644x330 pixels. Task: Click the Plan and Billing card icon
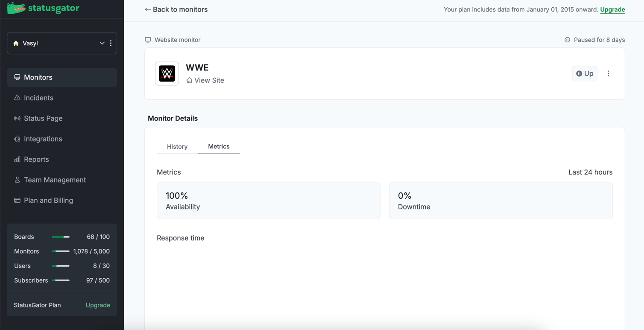[17, 200]
